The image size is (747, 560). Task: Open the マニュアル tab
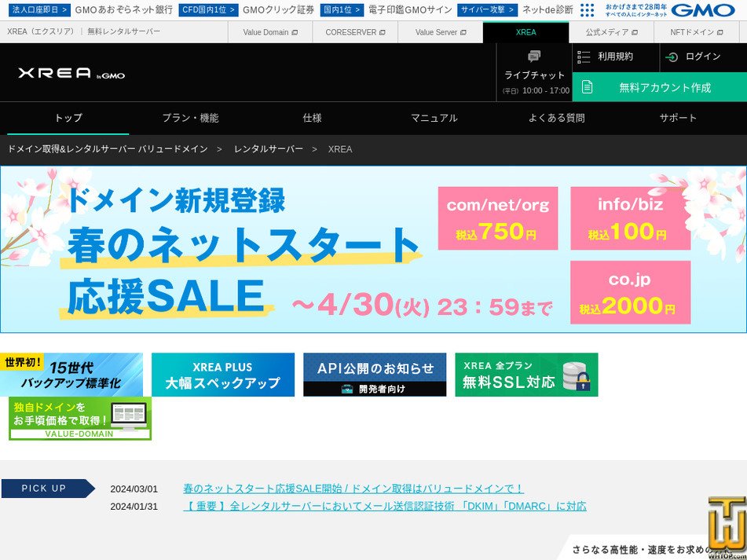(434, 117)
